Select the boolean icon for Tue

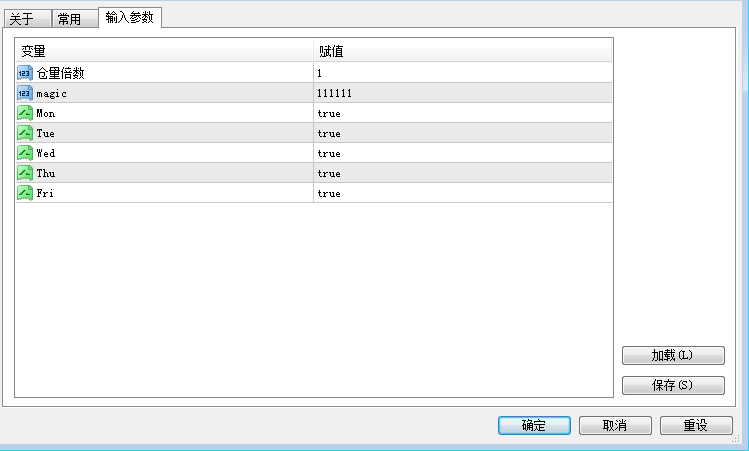[25, 133]
